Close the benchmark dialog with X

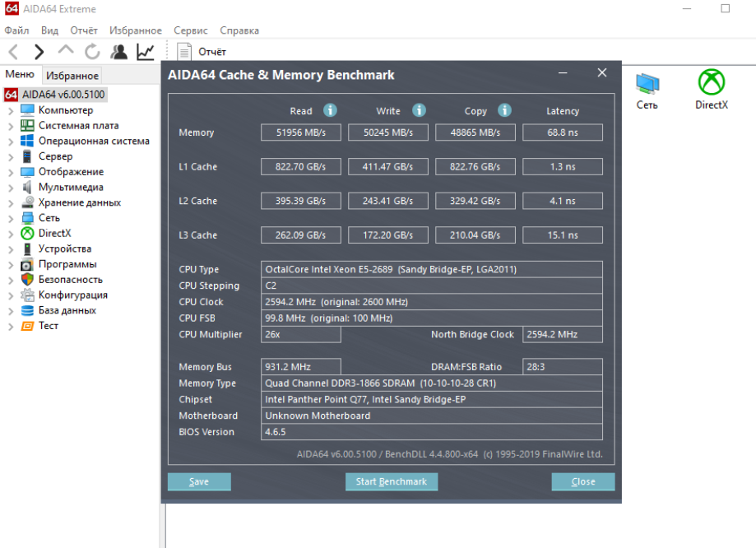click(x=602, y=72)
